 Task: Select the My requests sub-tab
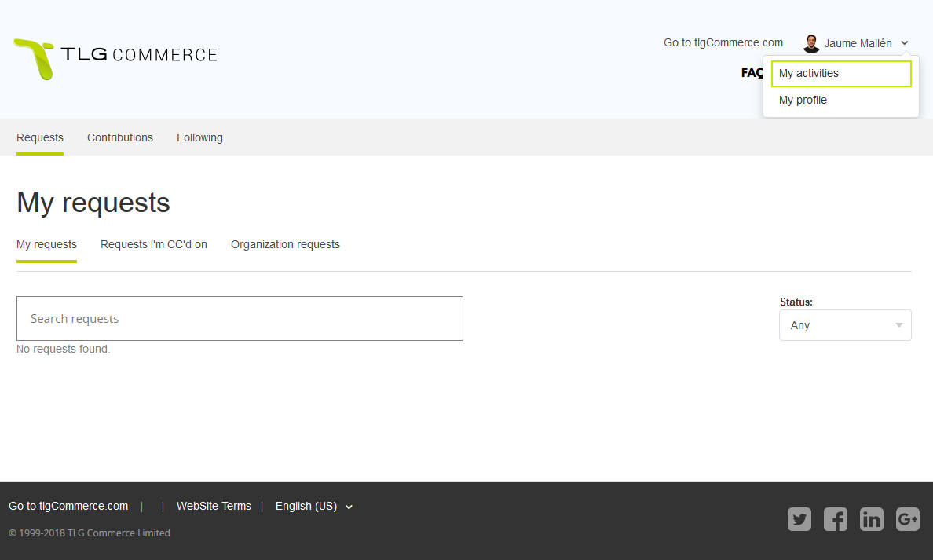tap(46, 244)
